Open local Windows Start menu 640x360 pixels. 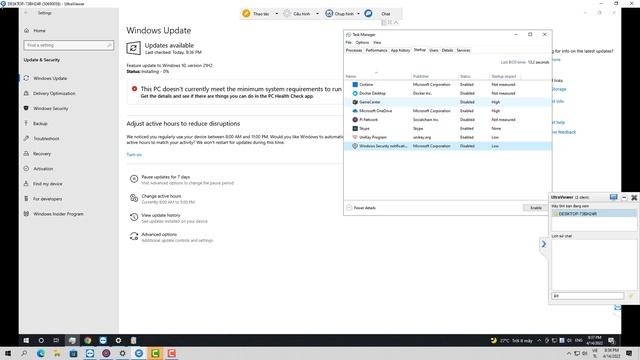(8, 353)
